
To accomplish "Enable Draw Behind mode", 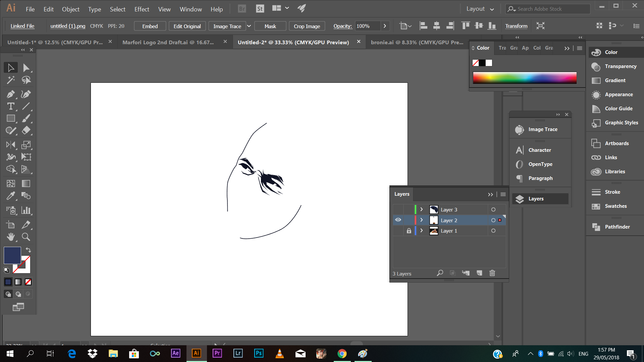I will [18, 294].
